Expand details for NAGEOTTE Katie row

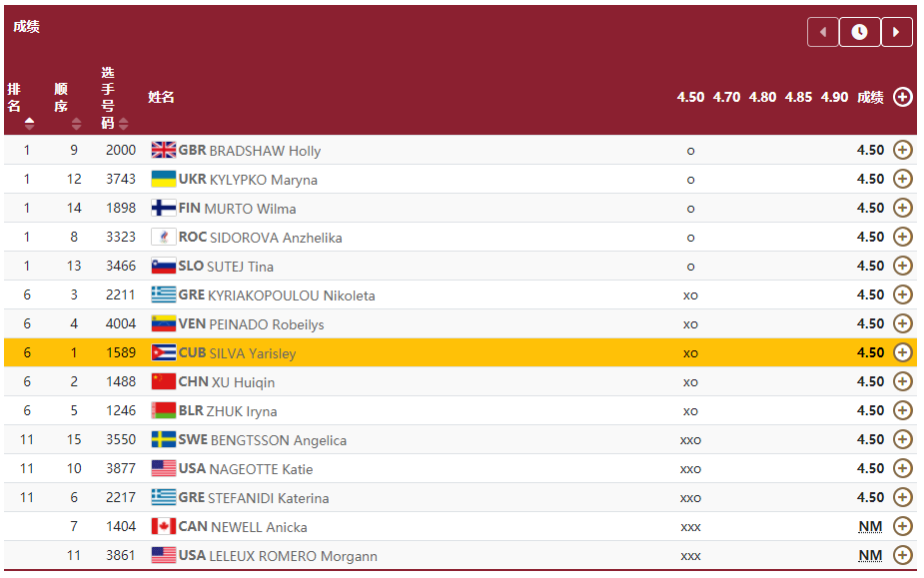(x=902, y=468)
